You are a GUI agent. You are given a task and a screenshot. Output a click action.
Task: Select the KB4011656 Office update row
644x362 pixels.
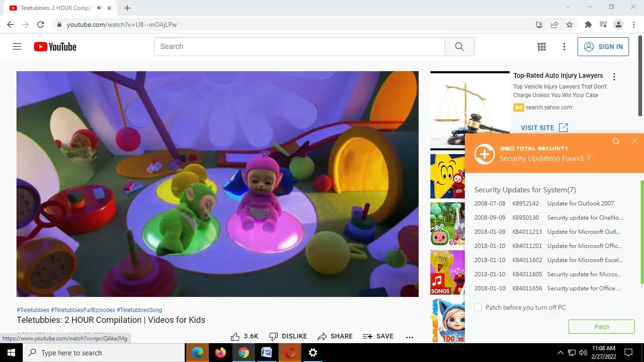(549, 288)
